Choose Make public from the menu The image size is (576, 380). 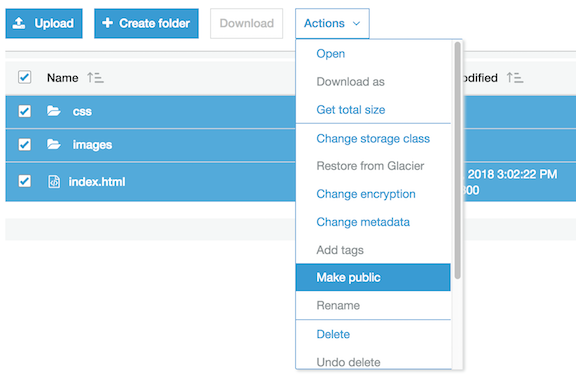click(373, 277)
